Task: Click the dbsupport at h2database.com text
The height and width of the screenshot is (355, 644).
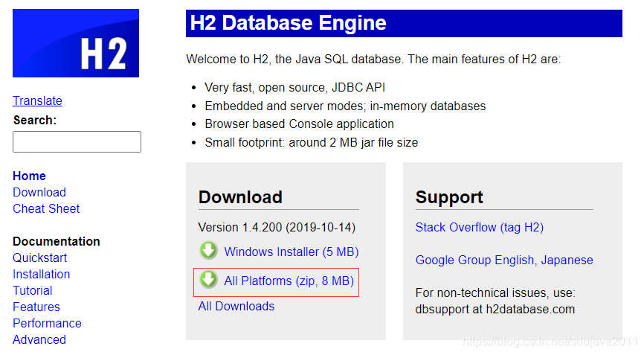Action: [495, 309]
